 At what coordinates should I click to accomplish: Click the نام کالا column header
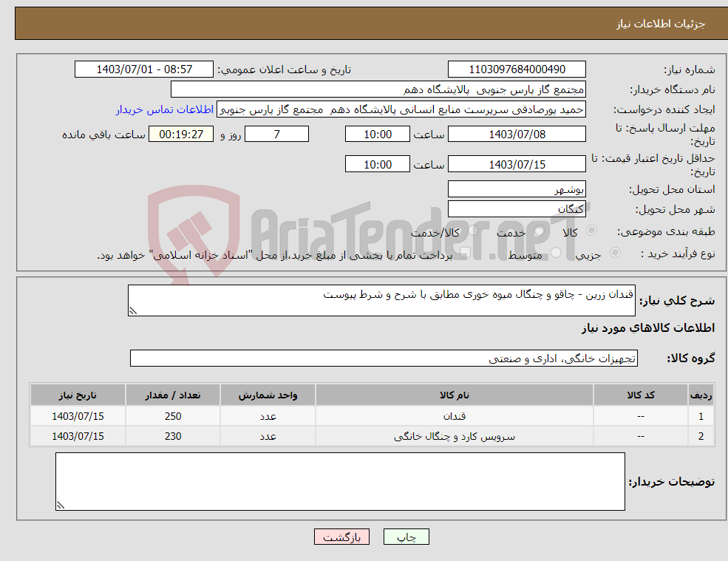(455, 395)
